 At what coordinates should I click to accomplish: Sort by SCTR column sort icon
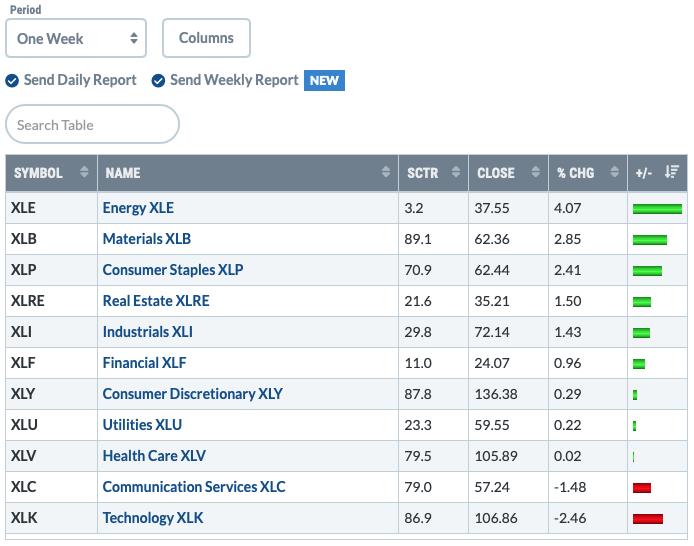455,172
